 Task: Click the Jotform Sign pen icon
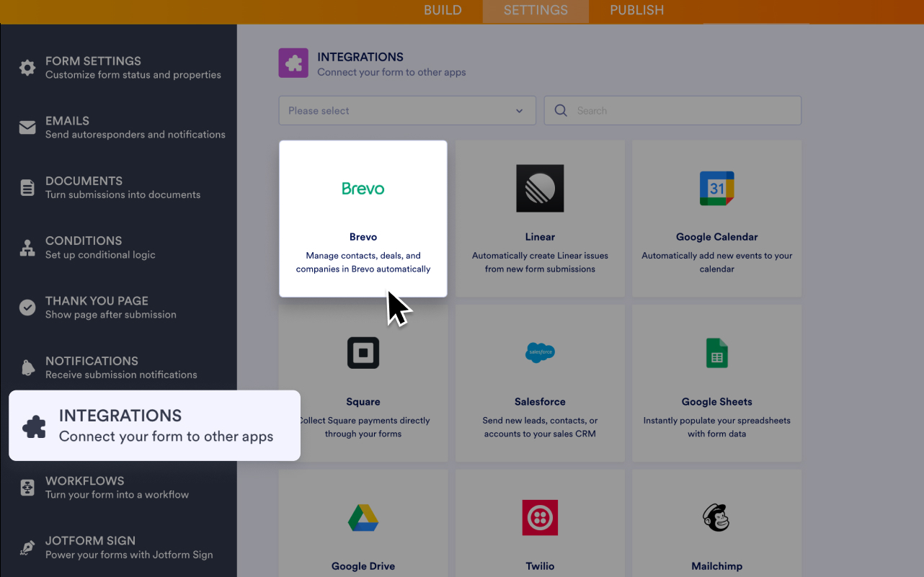tap(27, 547)
